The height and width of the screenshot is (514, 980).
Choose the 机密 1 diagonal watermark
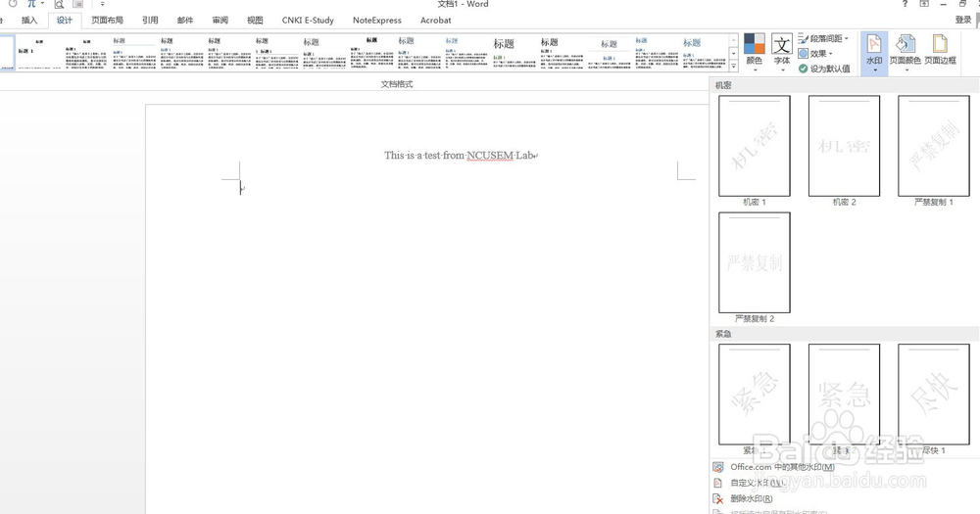pos(755,151)
